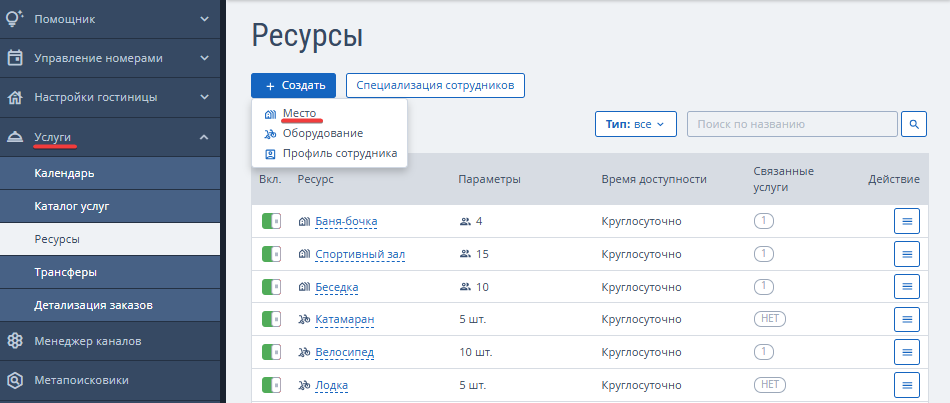Open action menu for Беседка
950x403 pixels.
pyautogui.click(x=907, y=287)
